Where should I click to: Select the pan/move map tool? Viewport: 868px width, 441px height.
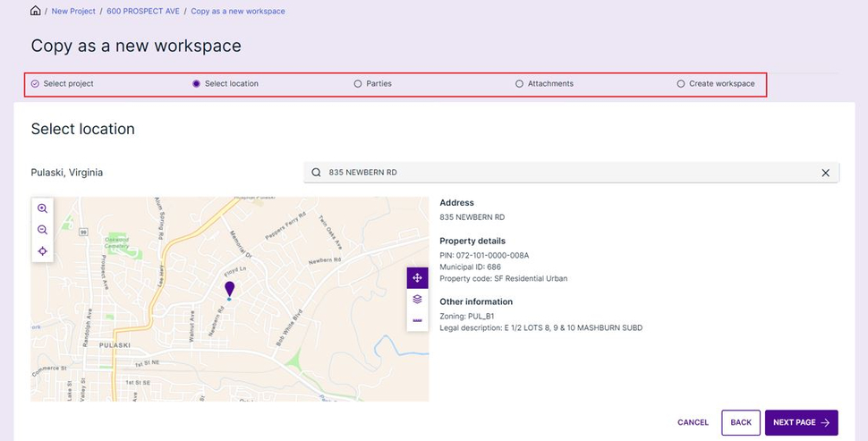pyautogui.click(x=417, y=278)
